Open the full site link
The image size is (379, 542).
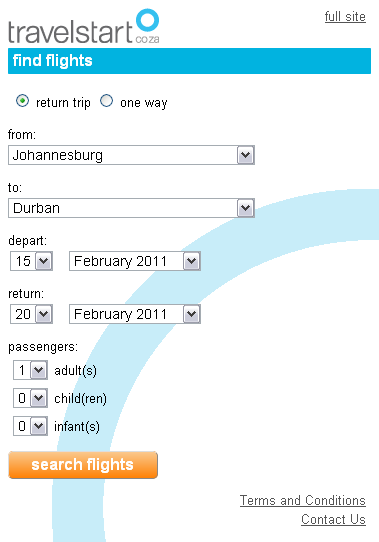(x=345, y=17)
